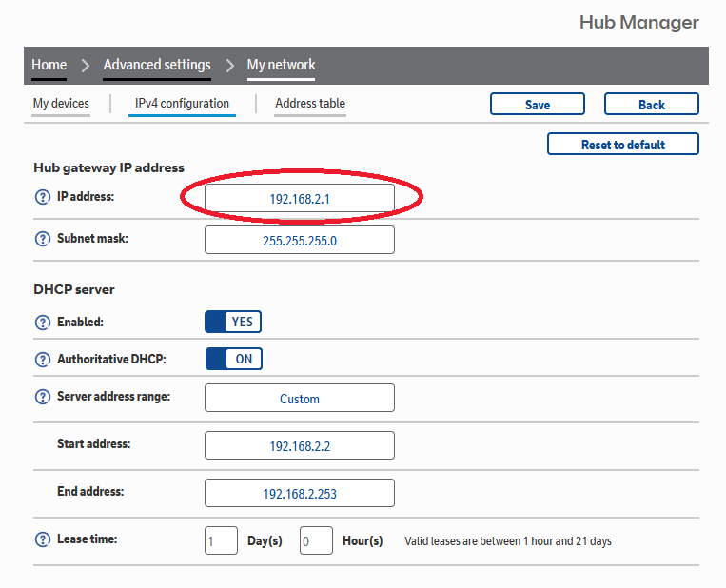Switch to Address table tab
Viewport: 726px width, 588px height.
(310, 104)
